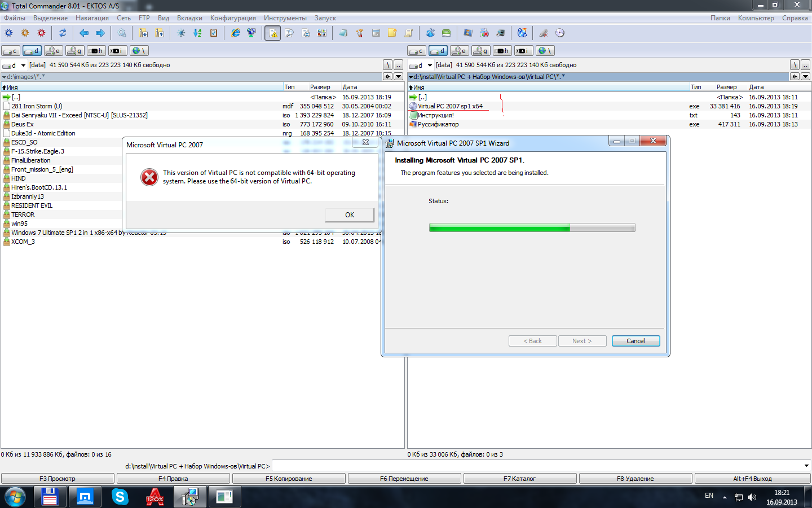This screenshot has height=508, width=812.
Task: Open the Windows Start menu
Action: coord(15,497)
